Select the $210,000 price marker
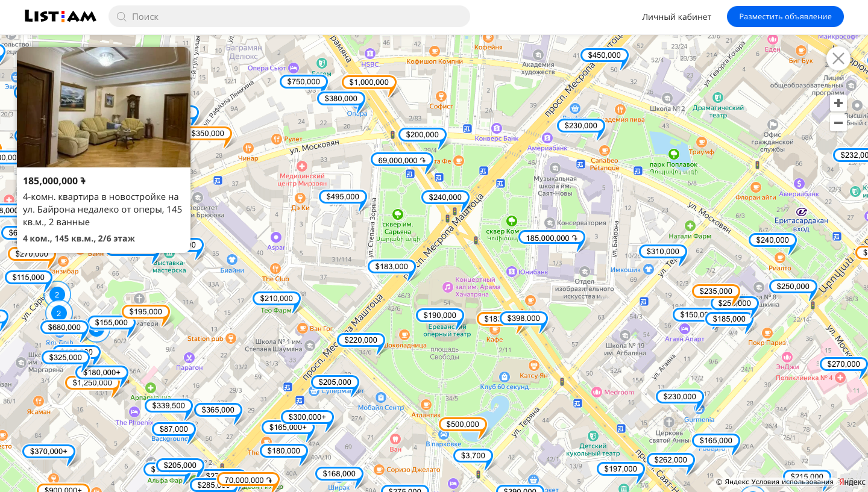Image resolution: width=868 pixels, height=492 pixels. (x=277, y=299)
